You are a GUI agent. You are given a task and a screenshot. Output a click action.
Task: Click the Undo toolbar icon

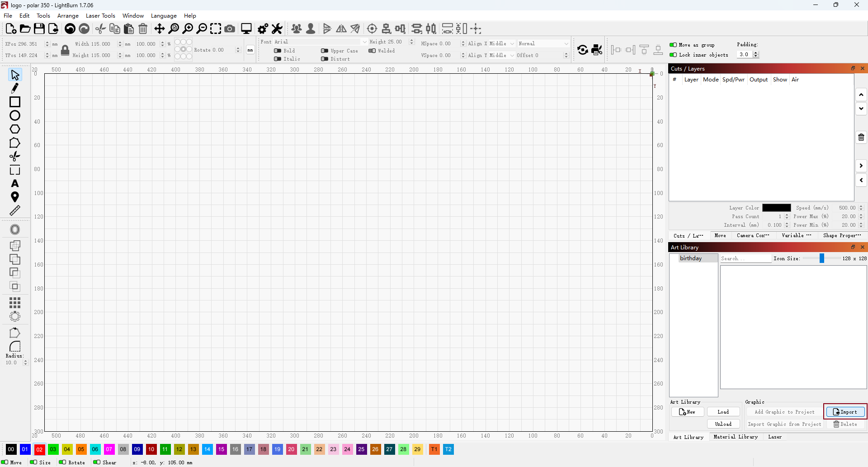click(x=70, y=29)
